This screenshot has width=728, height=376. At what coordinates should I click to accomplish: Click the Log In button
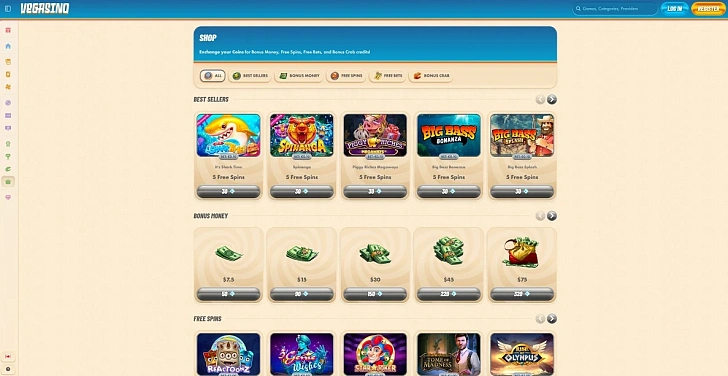(x=675, y=8)
